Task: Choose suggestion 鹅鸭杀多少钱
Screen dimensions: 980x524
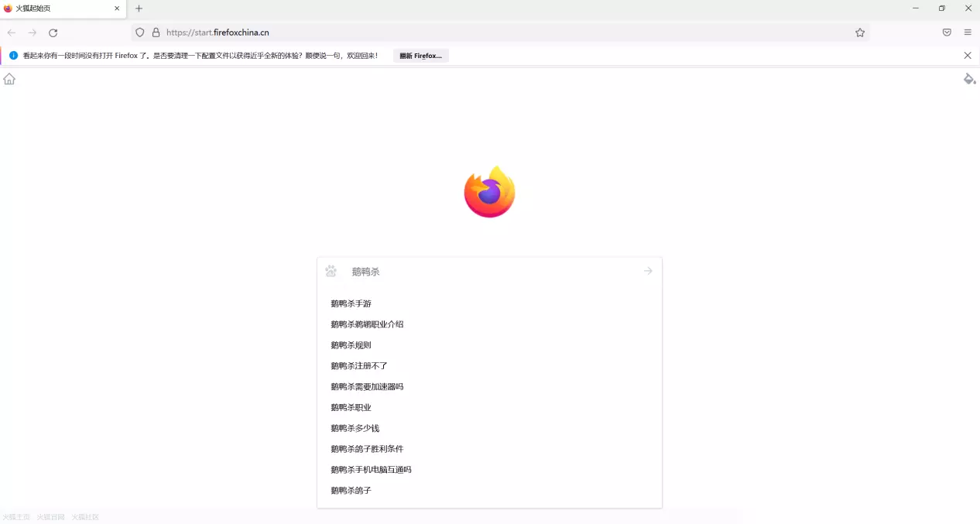Action: tap(489, 428)
